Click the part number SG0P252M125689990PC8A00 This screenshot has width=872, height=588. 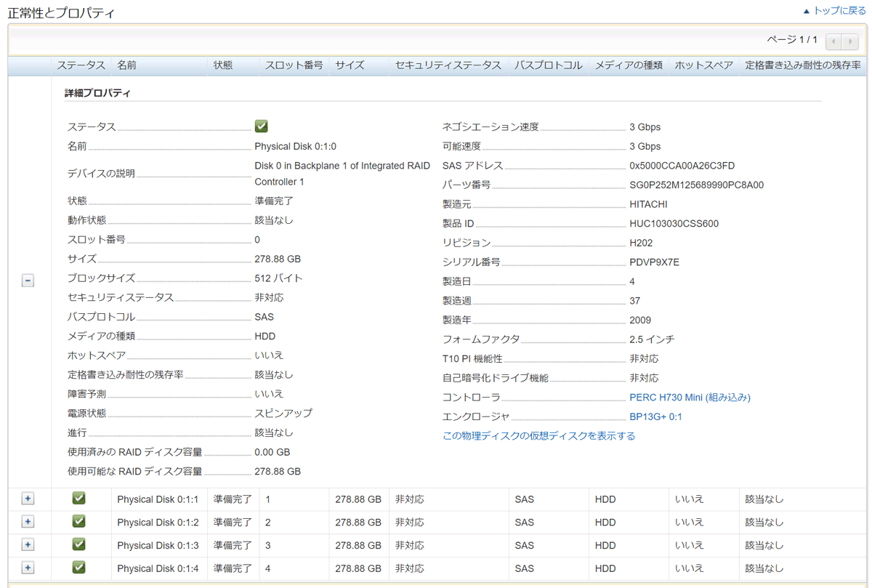696,185
